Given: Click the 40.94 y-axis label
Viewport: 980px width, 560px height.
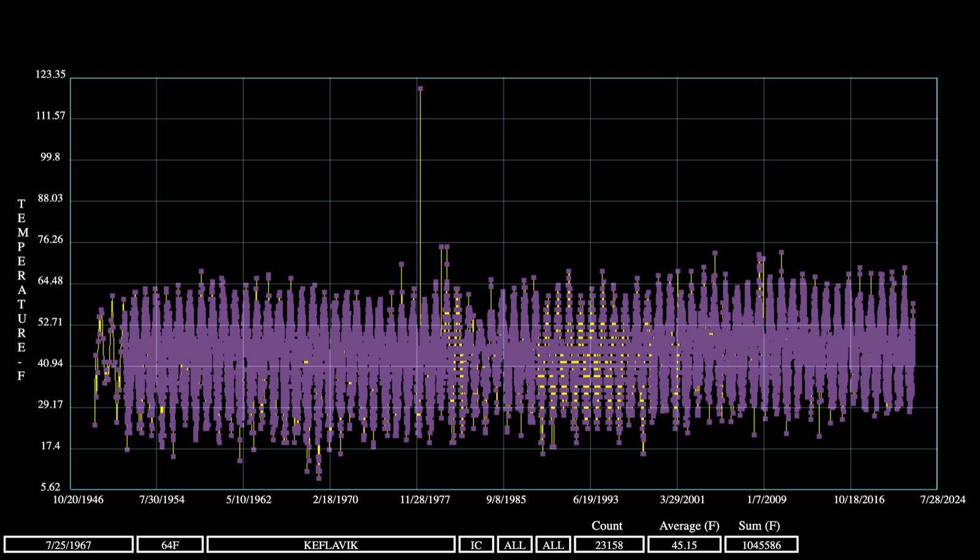Looking at the screenshot, I should click(x=50, y=363).
